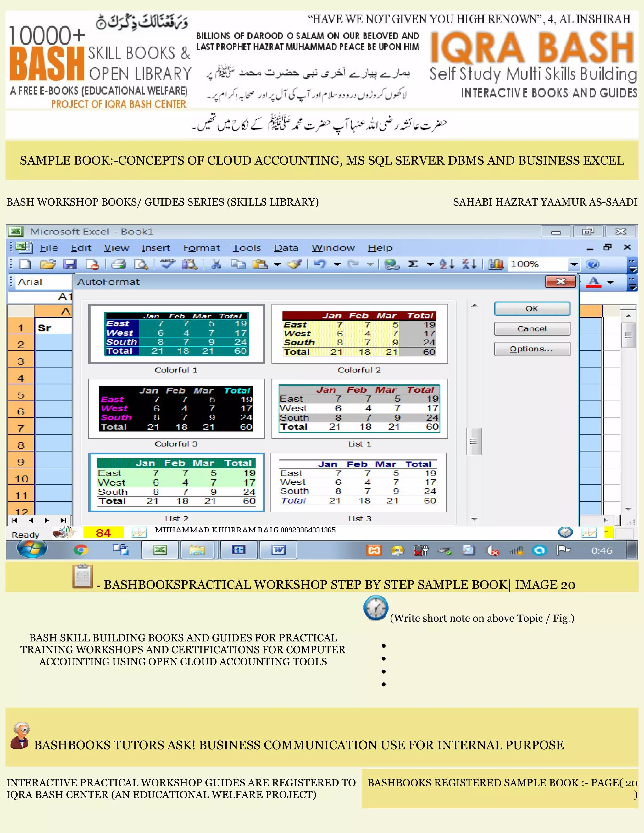Click the Format Painter brush icon
The height and width of the screenshot is (833, 644).
click(295, 264)
